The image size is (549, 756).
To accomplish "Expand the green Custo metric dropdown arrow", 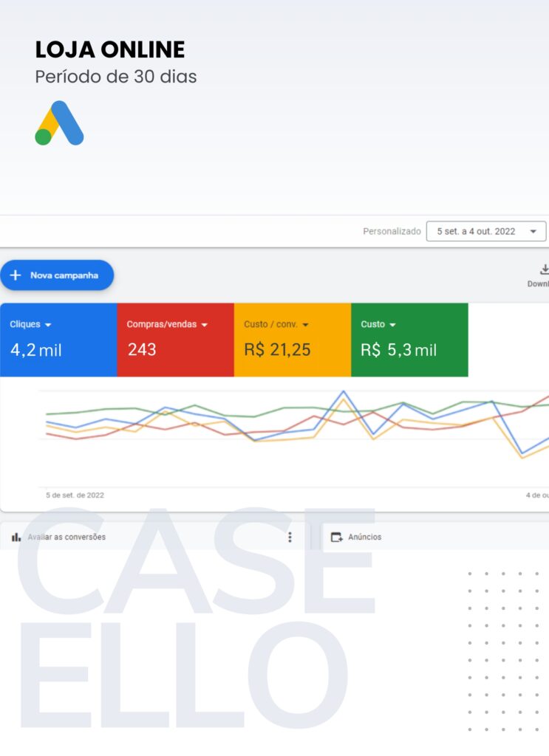I will [392, 325].
